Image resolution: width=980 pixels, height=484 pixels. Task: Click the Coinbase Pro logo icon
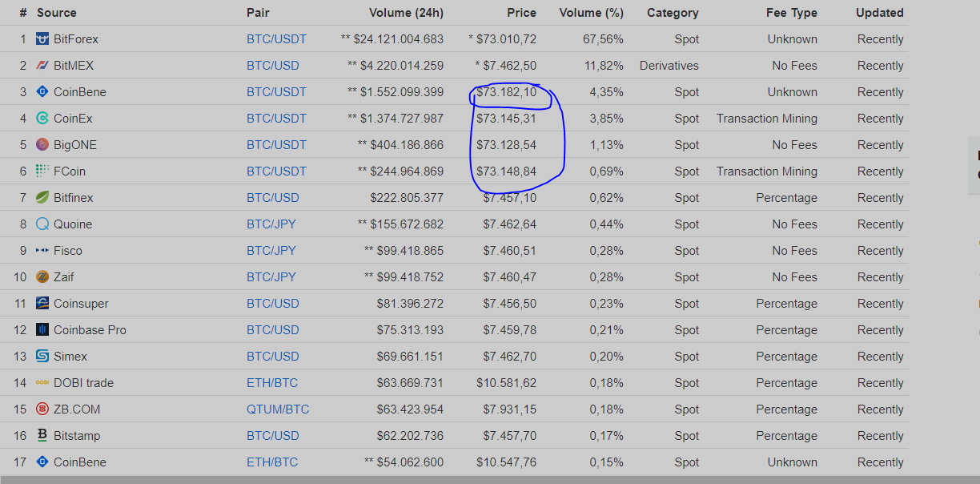pyautogui.click(x=42, y=330)
